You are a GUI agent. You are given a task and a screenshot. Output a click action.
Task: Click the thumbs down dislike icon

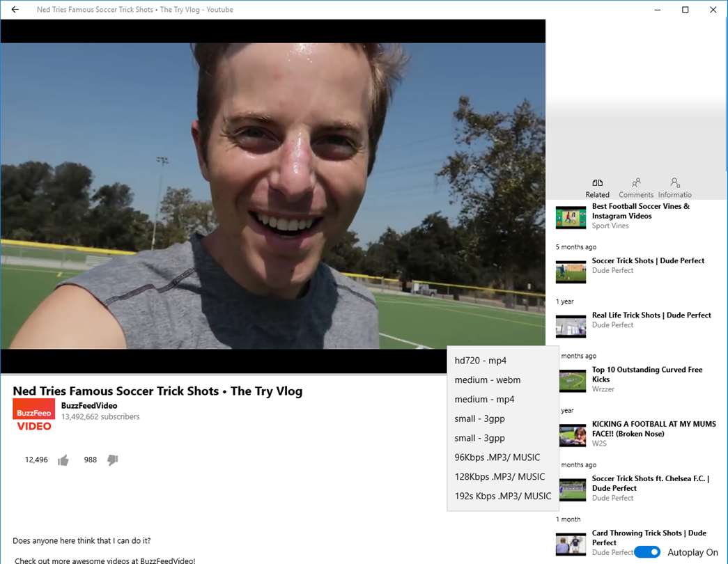pos(113,460)
